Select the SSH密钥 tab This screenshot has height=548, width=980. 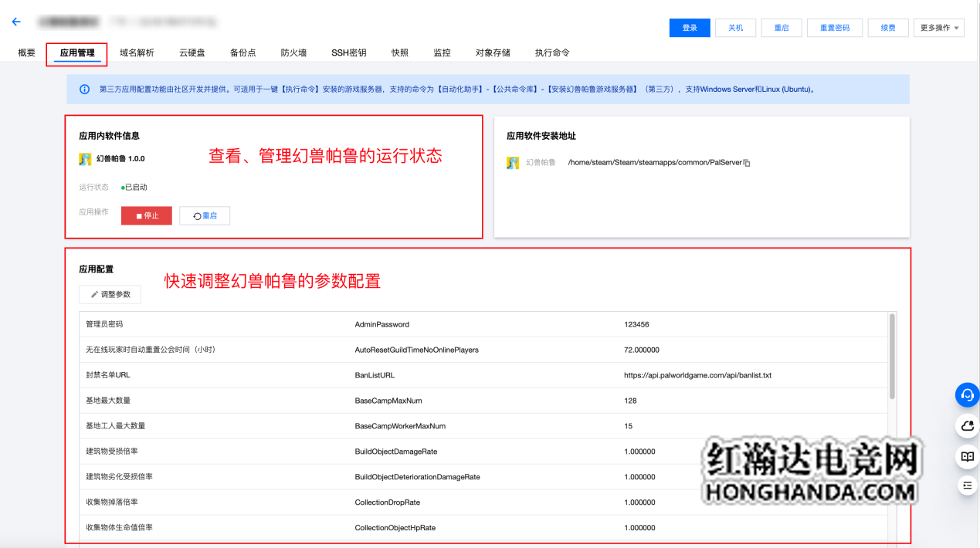pyautogui.click(x=349, y=52)
